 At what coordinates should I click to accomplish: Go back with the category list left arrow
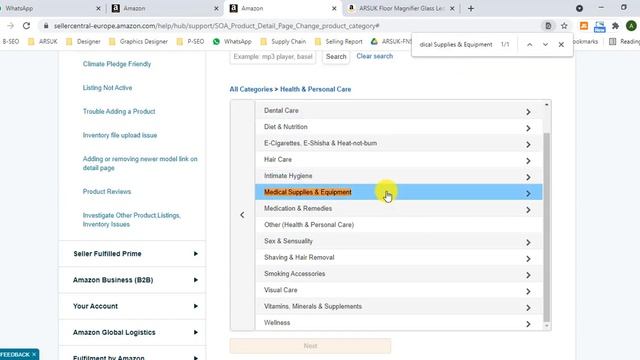tap(242, 215)
